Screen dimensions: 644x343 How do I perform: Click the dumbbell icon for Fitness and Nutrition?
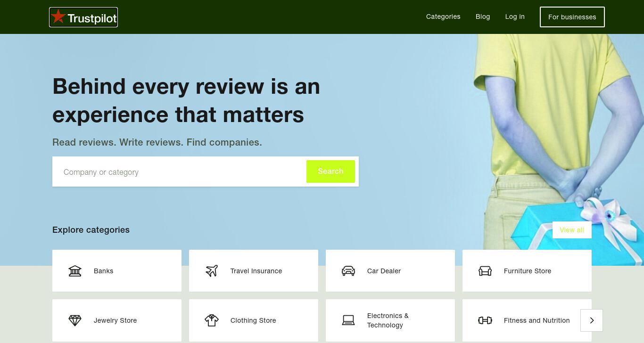[x=485, y=320]
